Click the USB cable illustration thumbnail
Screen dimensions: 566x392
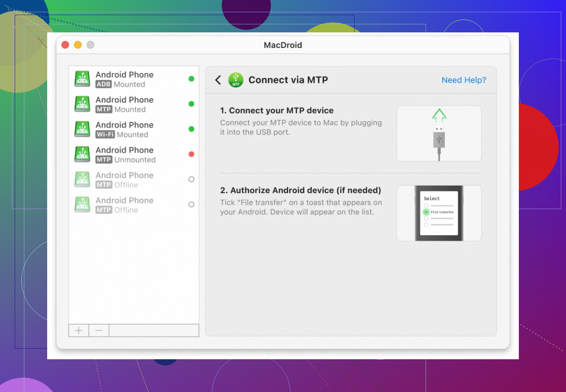click(x=439, y=134)
